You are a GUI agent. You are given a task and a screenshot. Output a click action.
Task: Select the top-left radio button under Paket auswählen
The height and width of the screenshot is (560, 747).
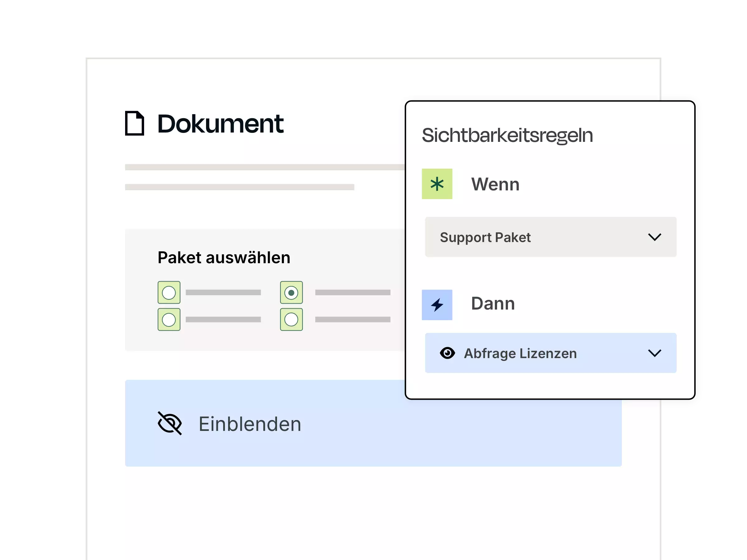pyautogui.click(x=169, y=293)
